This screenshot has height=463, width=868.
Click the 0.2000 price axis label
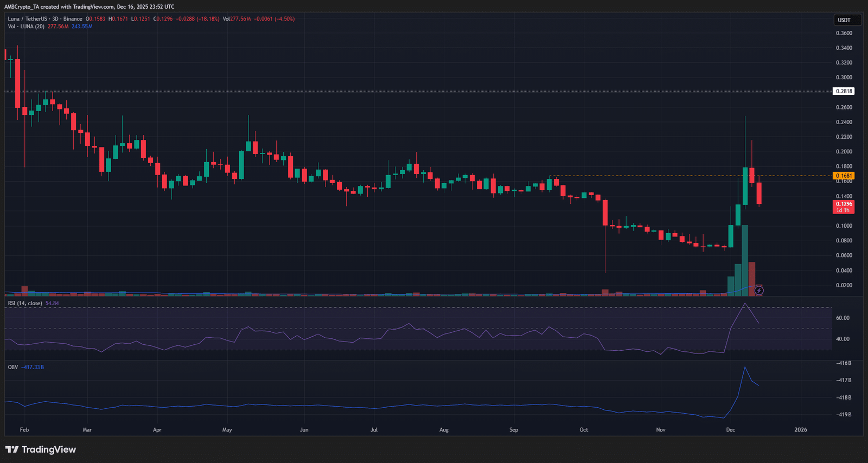(x=844, y=152)
